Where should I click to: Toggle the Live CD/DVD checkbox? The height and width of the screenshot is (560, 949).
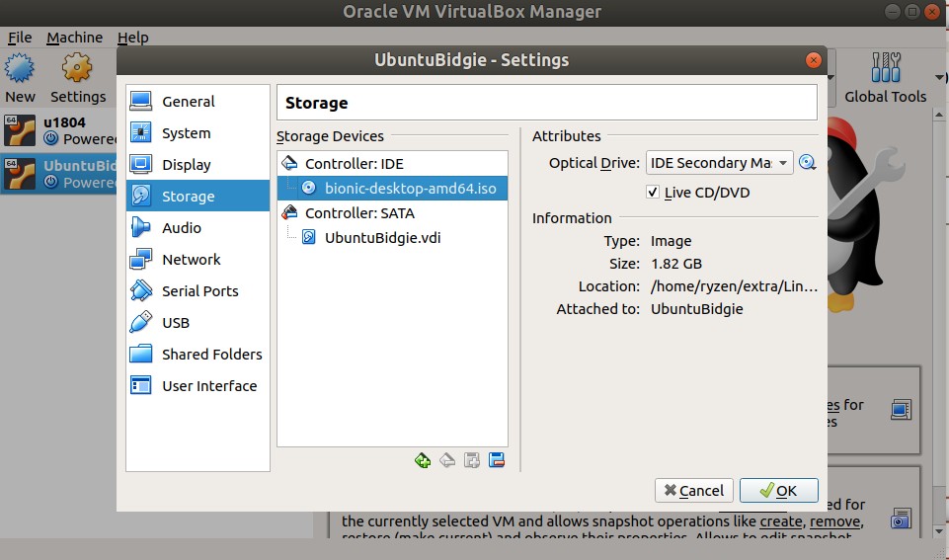point(653,193)
